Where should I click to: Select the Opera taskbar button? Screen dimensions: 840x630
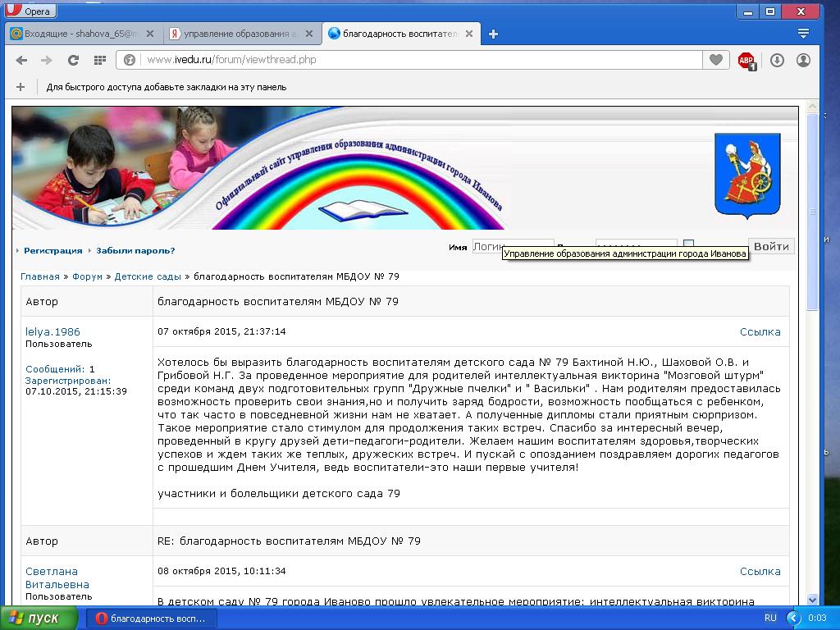tap(151, 619)
